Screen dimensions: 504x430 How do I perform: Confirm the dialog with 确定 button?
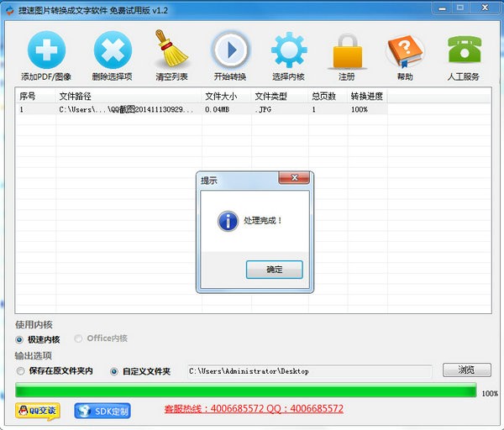pyautogui.click(x=274, y=270)
